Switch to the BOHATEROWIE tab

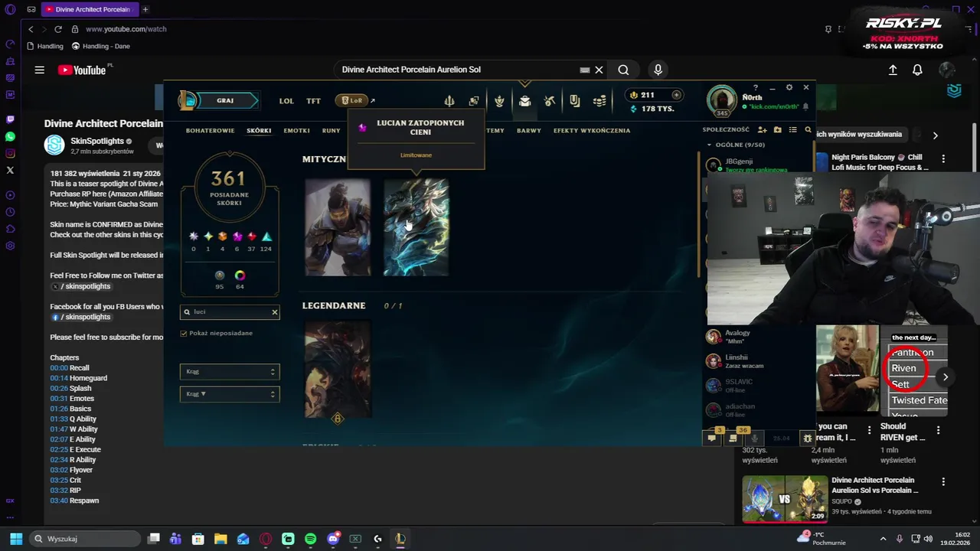coord(210,130)
